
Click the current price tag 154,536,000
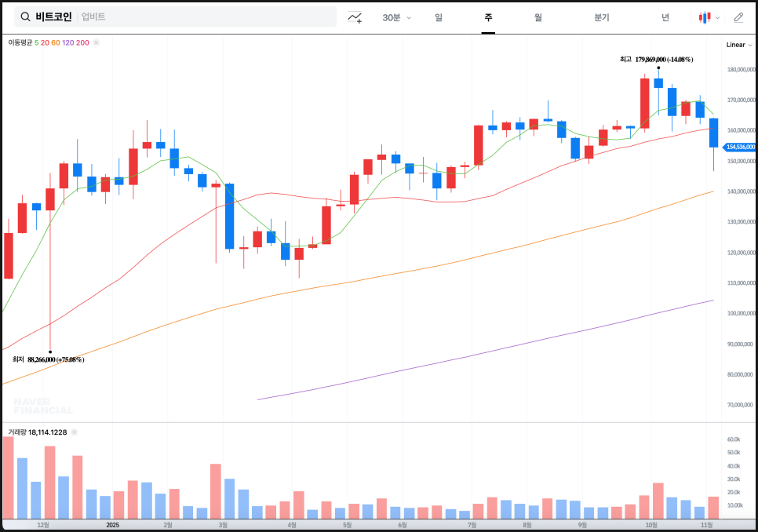[x=740, y=147]
